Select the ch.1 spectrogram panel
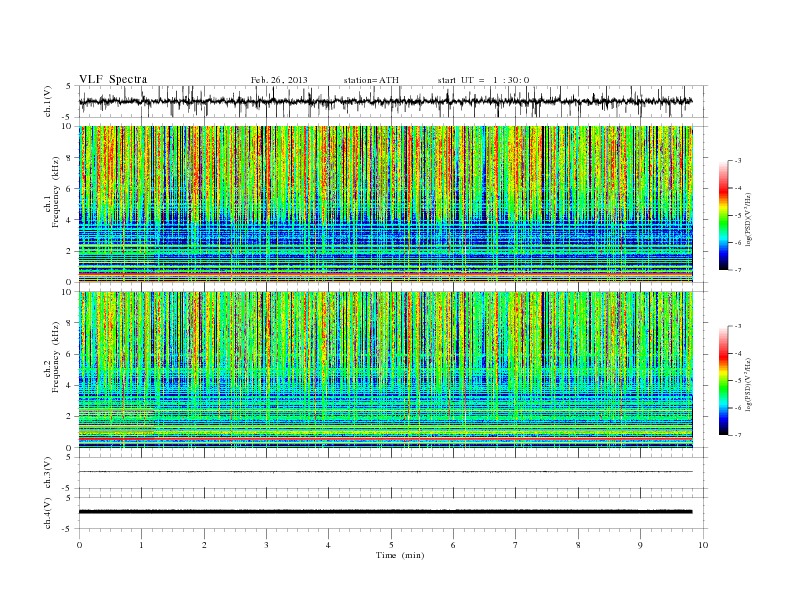The height and width of the screenshot is (612, 792). click(393, 204)
